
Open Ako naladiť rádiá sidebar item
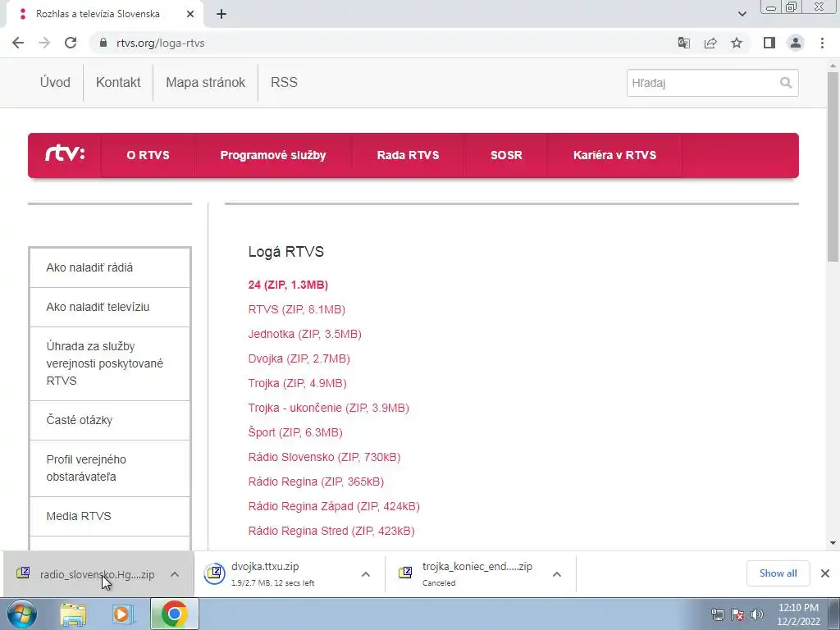[110, 268]
